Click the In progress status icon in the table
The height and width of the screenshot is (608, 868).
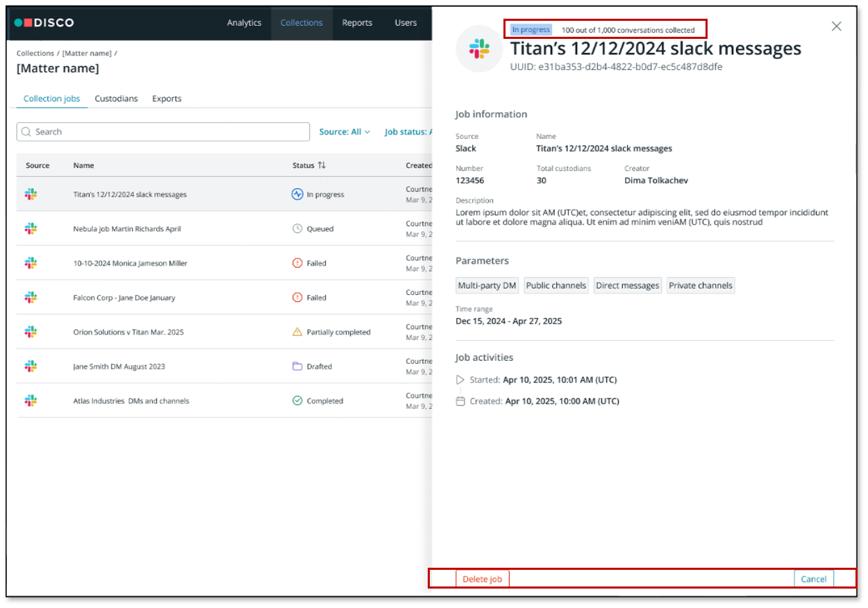(x=297, y=194)
